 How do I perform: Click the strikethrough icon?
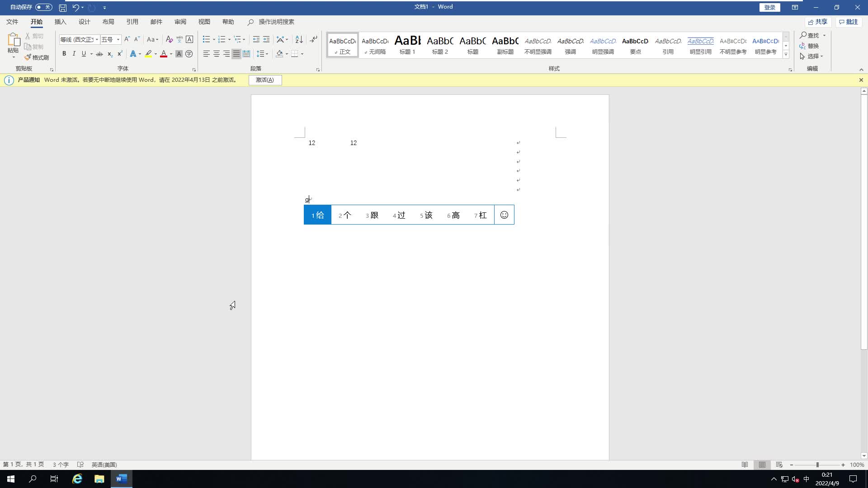click(x=99, y=54)
